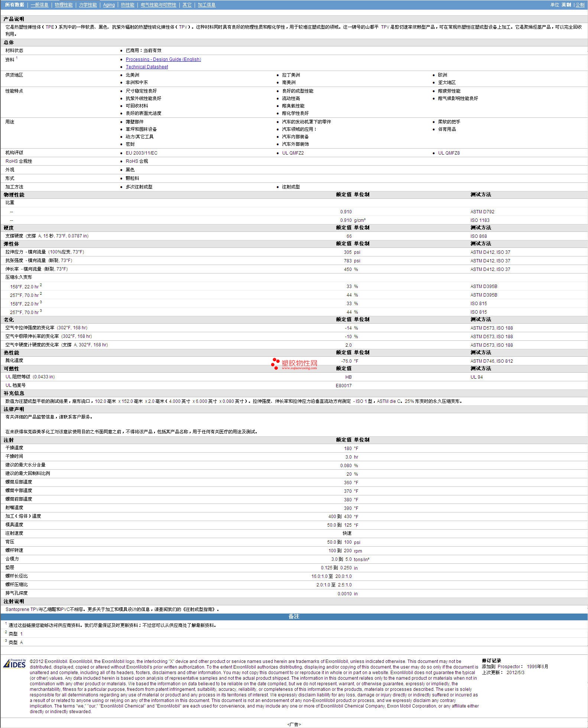The width and height of the screenshot is (588, 728).
Task: Select the 干燥温度 value 180
Action: [348, 449]
